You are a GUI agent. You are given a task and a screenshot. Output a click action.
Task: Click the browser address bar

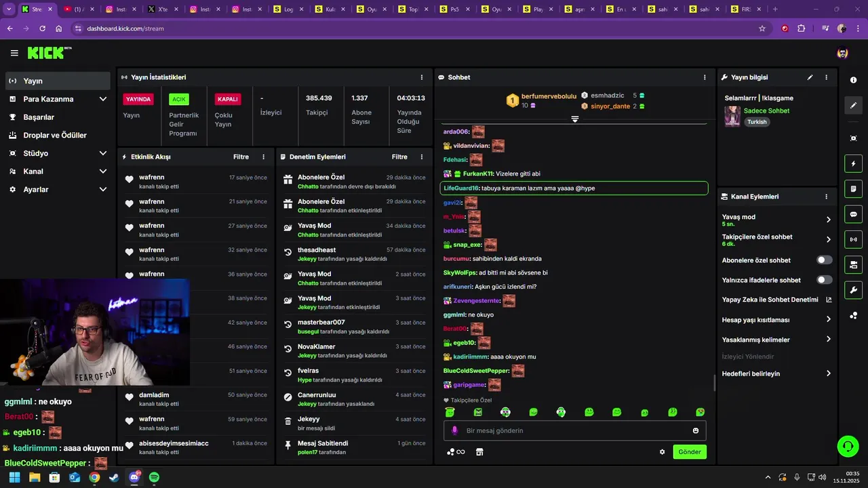click(x=420, y=28)
